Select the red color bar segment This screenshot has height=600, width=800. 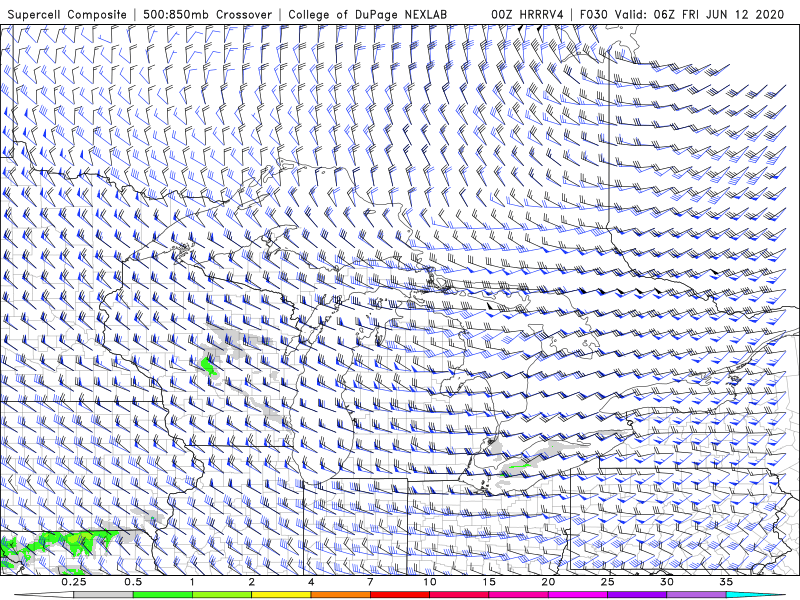[x=400, y=595]
